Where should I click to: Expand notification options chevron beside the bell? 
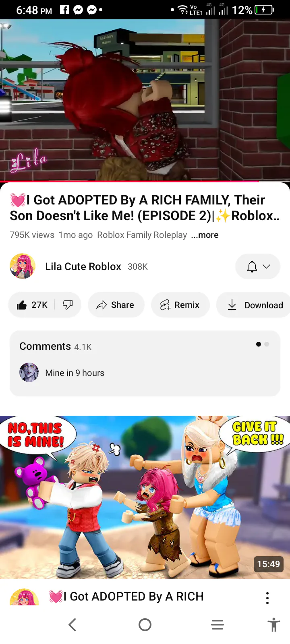266,266
